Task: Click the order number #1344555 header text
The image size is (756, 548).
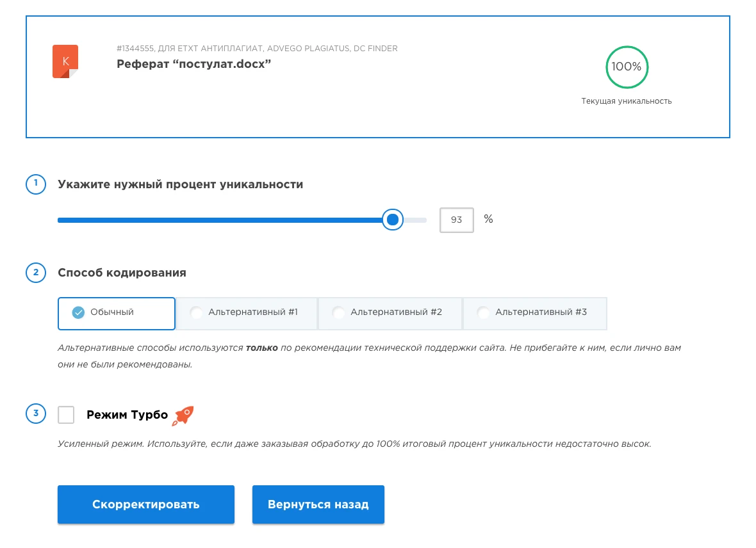Action: (x=256, y=48)
